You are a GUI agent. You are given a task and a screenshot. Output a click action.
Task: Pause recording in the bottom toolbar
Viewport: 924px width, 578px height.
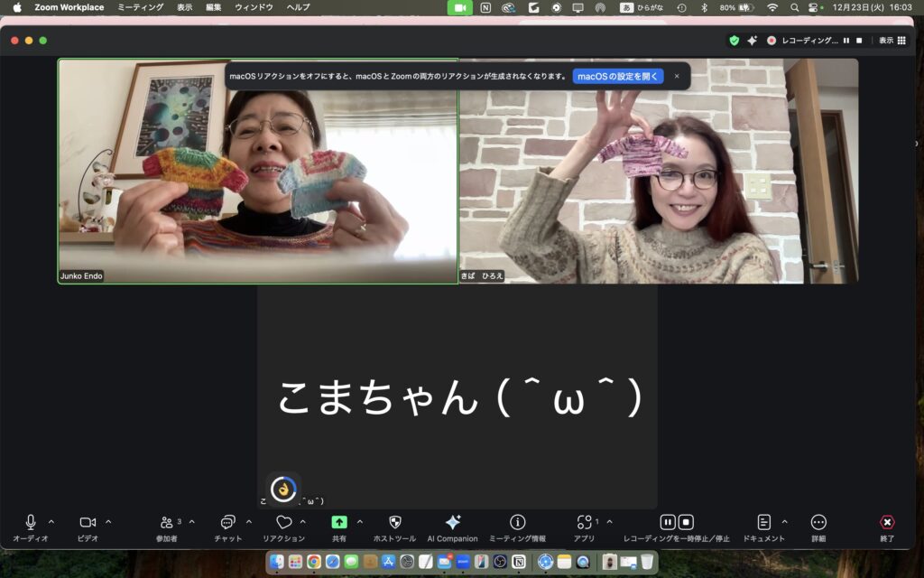pyautogui.click(x=667, y=522)
